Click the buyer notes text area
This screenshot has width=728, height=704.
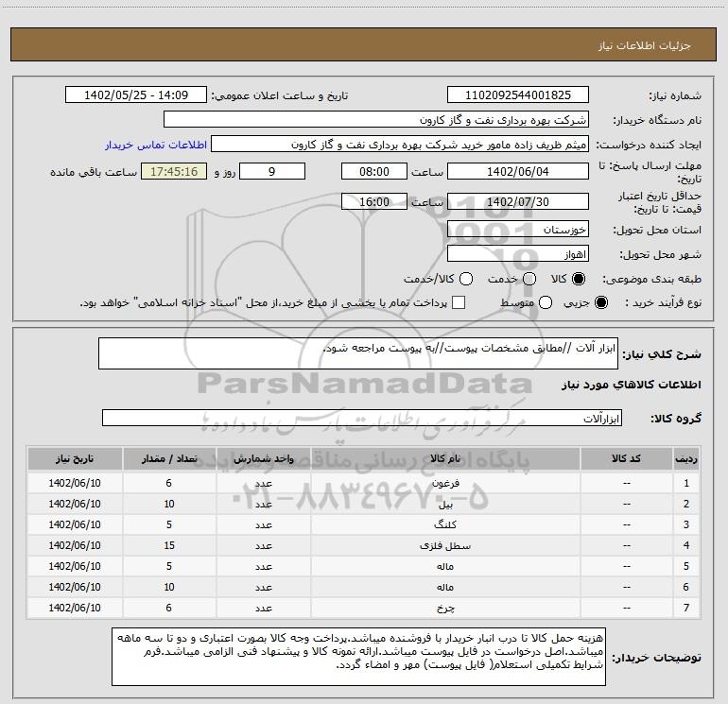358,656
